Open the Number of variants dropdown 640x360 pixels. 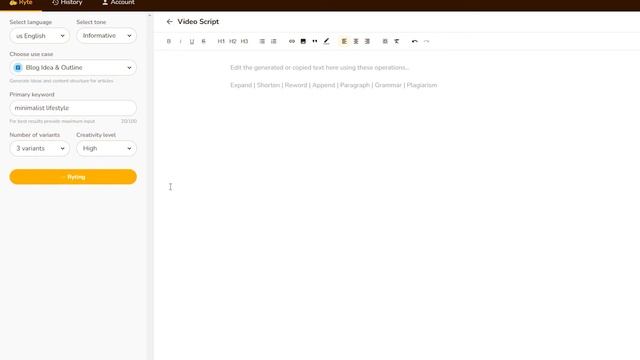tap(40, 149)
